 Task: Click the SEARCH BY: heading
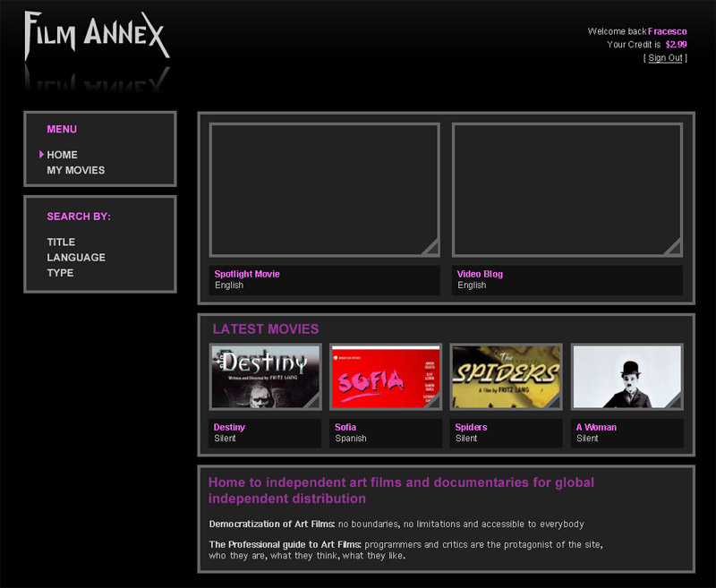79,217
